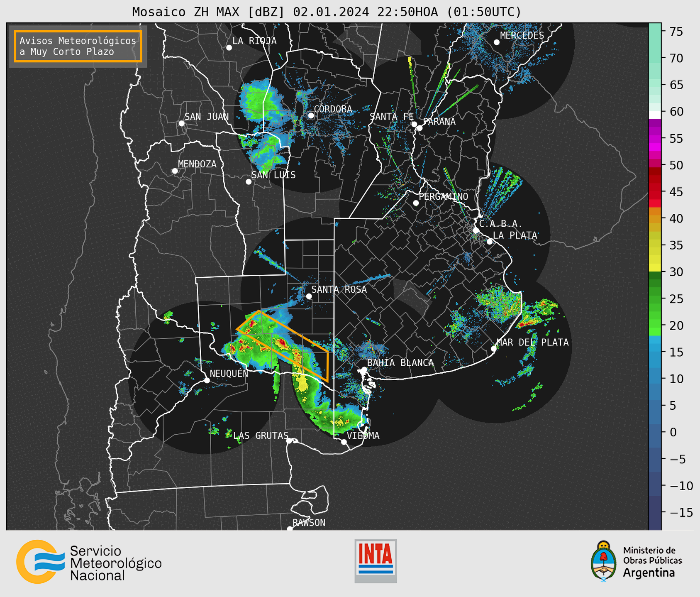This screenshot has width=700, height=597.
Task: Click the VIEDMA city label
Action: tap(363, 436)
